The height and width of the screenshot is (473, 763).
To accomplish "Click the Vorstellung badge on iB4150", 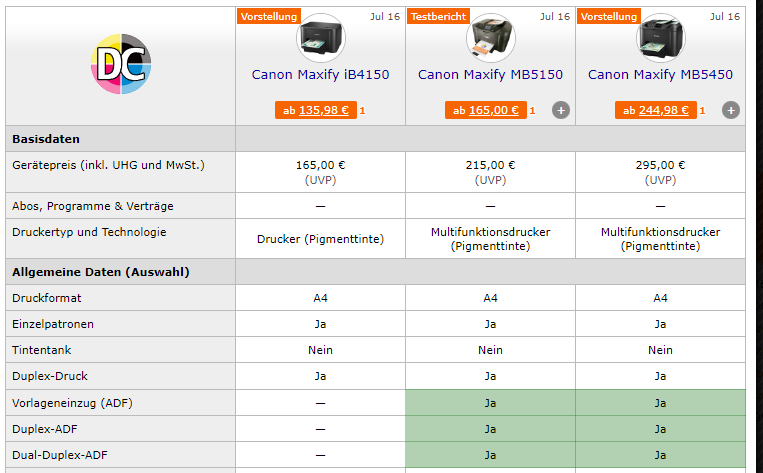I will point(269,17).
